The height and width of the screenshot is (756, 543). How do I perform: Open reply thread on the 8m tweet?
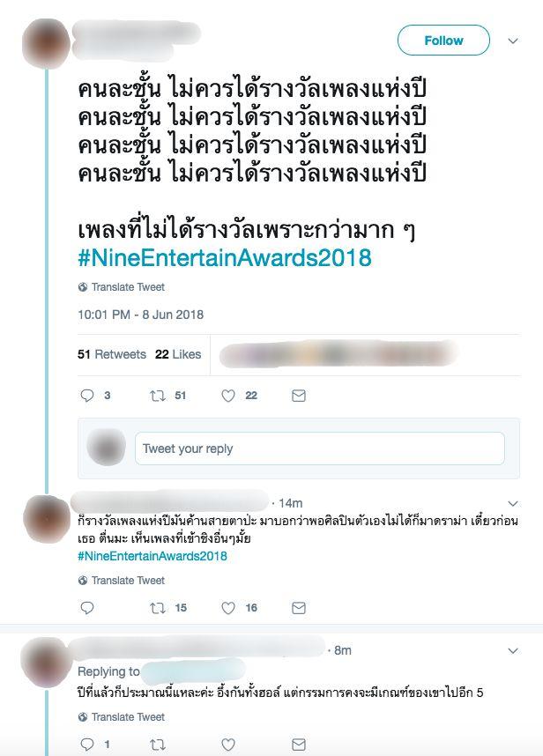click(86, 745)
